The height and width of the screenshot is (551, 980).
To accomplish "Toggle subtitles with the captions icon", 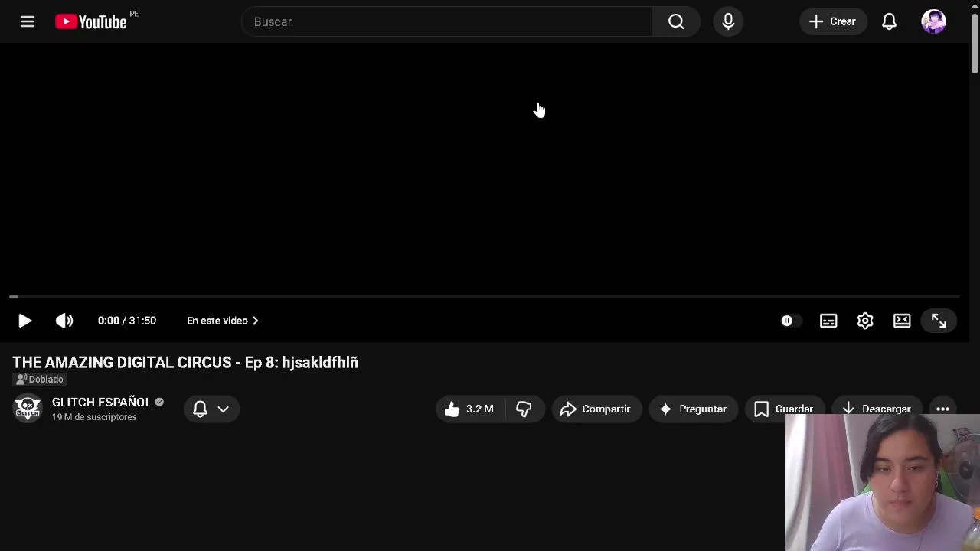I will pyautogui.click(x=828, y=321).
